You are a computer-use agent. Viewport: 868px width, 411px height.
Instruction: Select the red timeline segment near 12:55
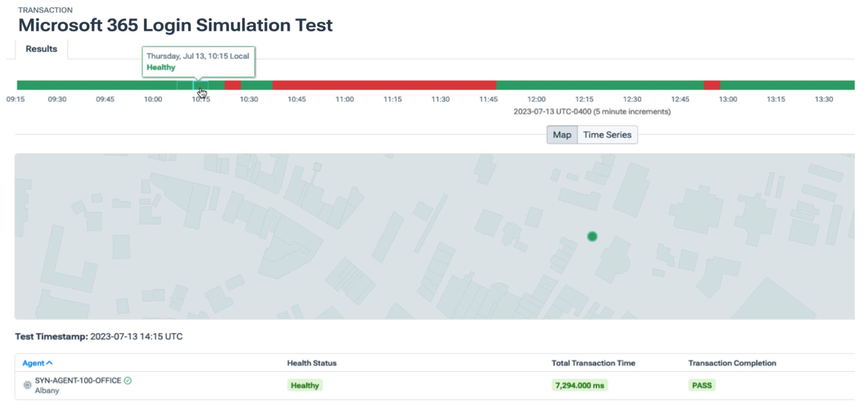(712, 85)
